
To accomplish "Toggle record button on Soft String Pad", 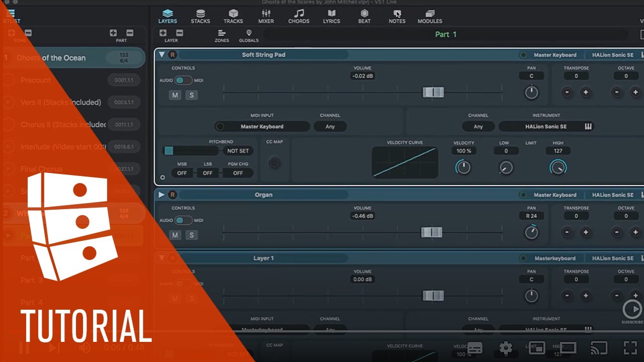I will click(173, 55).
